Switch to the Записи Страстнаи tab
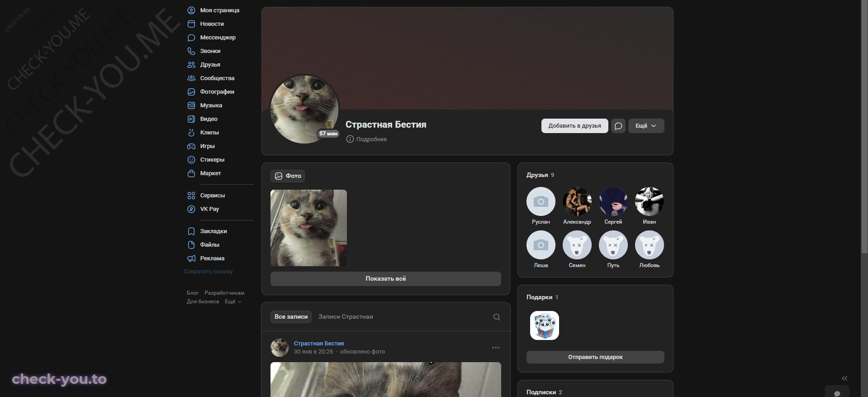 pyautogui.click(x=346, y=317)
